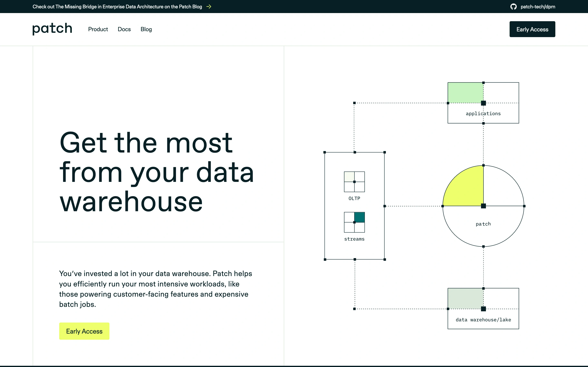Click the light green applications swatch

(x=465, y=93)
